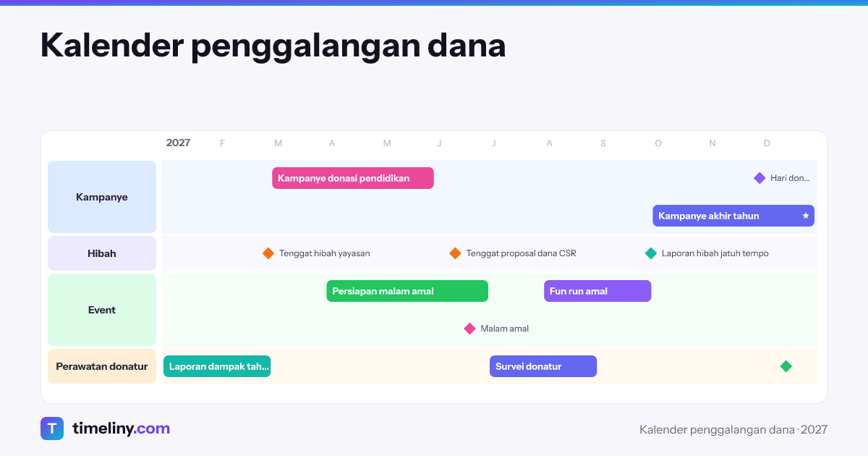Click the 2027 year header
Screen dimensions: 868x456
coord(178,143)
